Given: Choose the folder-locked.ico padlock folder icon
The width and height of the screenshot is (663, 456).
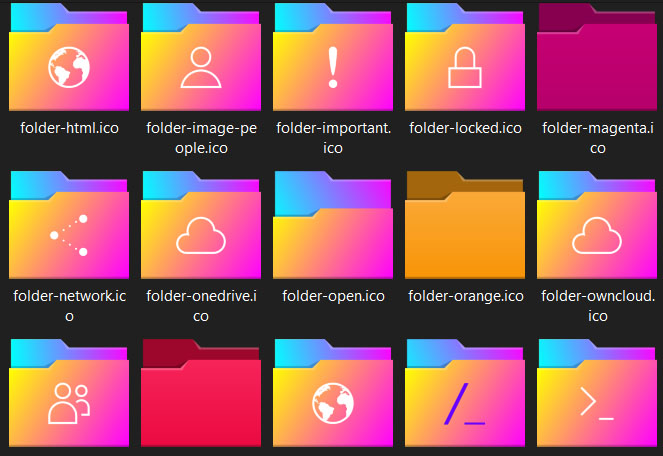Looking at the screenshot, I should (464, 60).
